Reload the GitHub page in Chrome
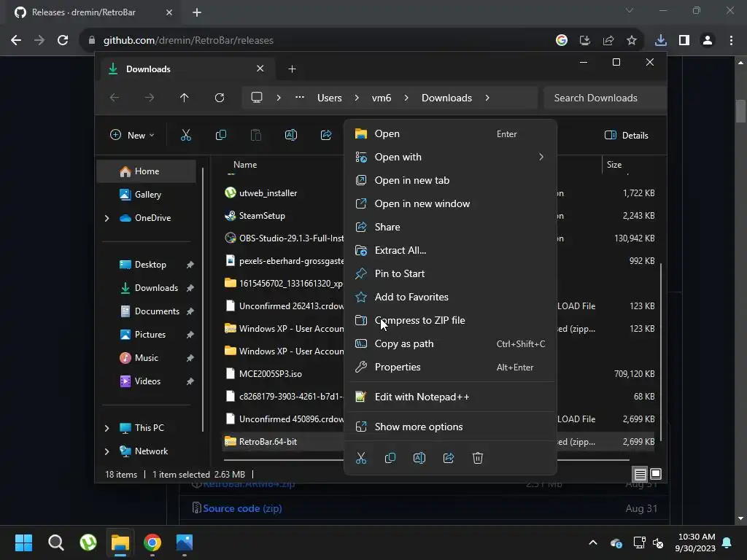Viewport: 747px width, 560px height. tap(63, 41)
